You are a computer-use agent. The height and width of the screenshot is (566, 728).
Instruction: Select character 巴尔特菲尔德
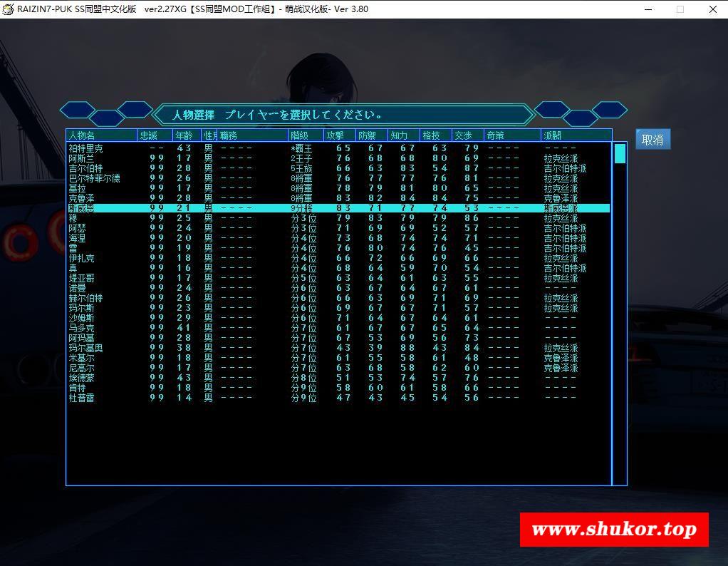click(338, 178)
